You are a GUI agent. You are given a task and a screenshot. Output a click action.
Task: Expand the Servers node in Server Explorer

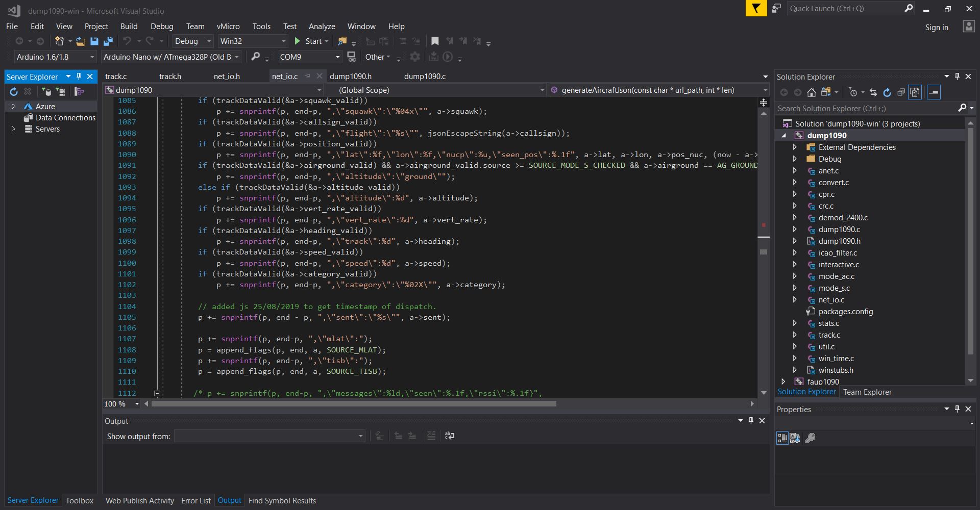13,129
